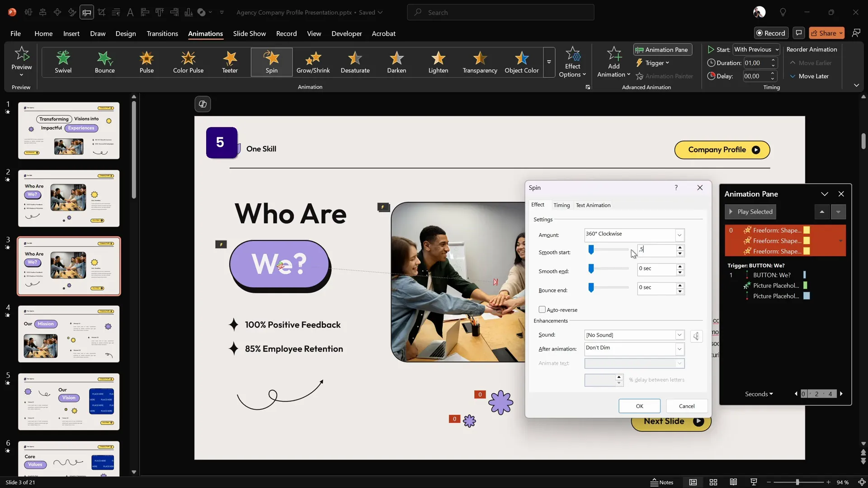The height and width of the screenshot is (488, 868).
Task: Expand the After animation Don't Dim dropdown
Action: (x=679, y=349)
